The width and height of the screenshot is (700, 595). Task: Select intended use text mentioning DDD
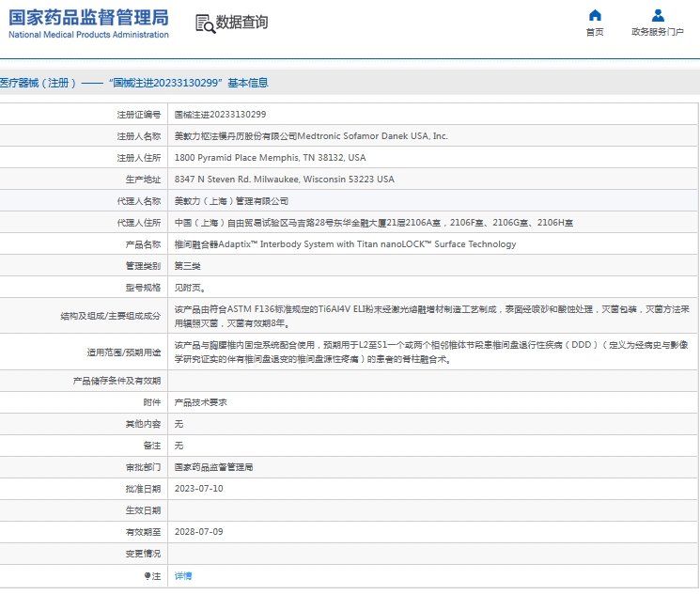(x=431, y=352)
